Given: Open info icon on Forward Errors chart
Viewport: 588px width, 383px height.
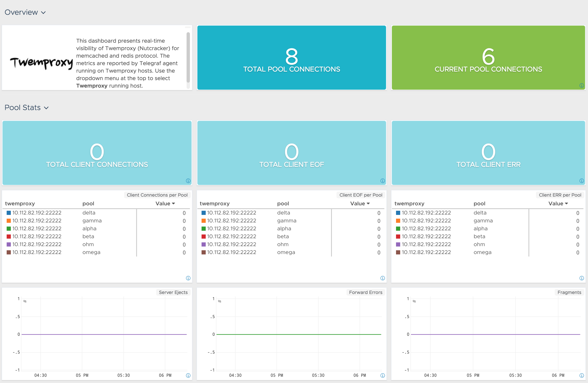Looking at the screenshot, I should point(382,375).
